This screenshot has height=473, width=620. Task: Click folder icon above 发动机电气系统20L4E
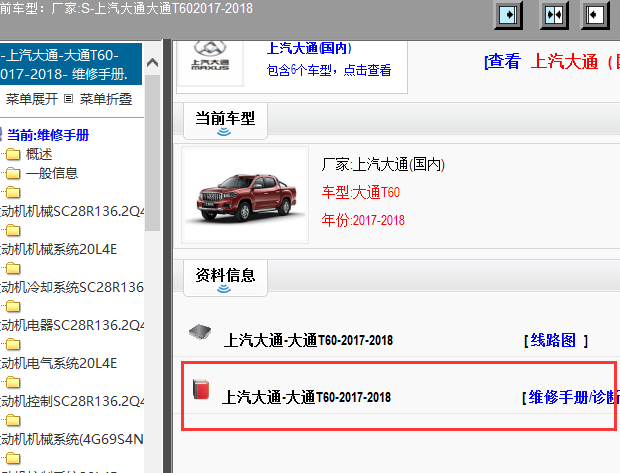(13, 344)
